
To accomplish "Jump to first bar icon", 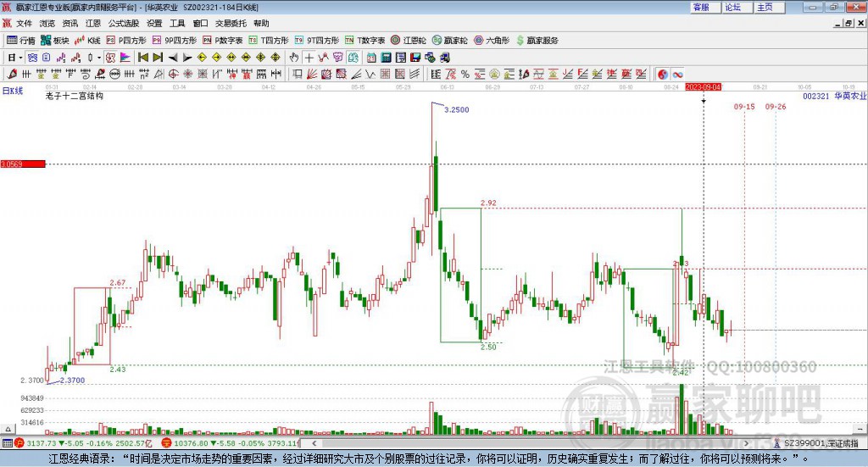I will 142,57.
